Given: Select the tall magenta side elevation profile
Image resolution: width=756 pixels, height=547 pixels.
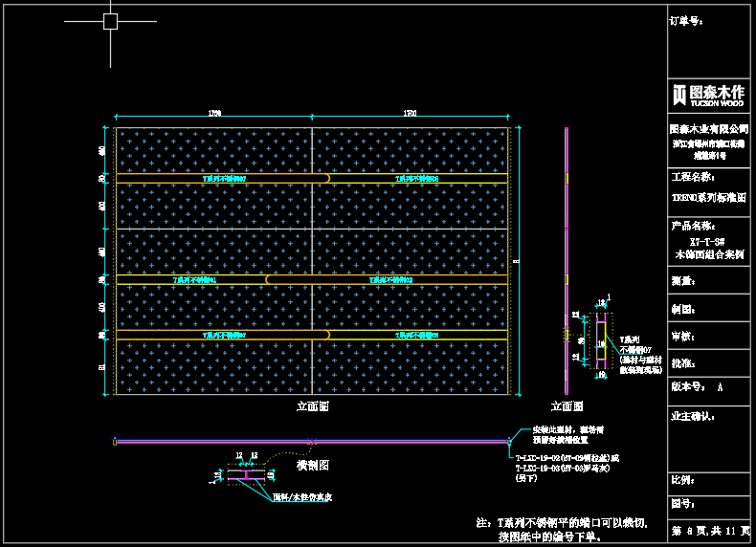Looking at the screenshot, I should [x=567, y=258].
